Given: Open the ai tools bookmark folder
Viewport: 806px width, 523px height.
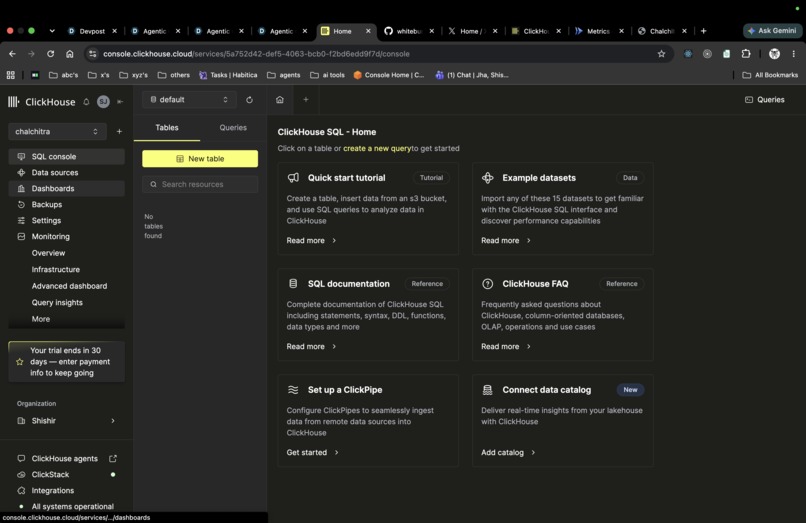Looking at the screenshot, I should [327, 75].
